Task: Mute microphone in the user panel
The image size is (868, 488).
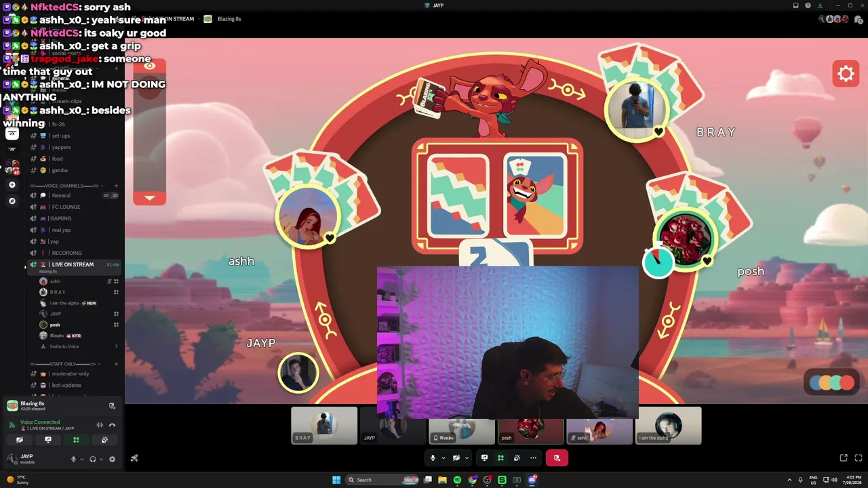Action: tap(73, 459)
